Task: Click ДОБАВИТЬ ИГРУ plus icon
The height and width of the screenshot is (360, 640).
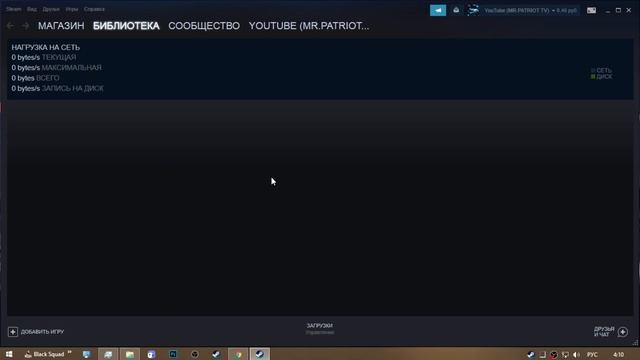Action: [13, 332]
